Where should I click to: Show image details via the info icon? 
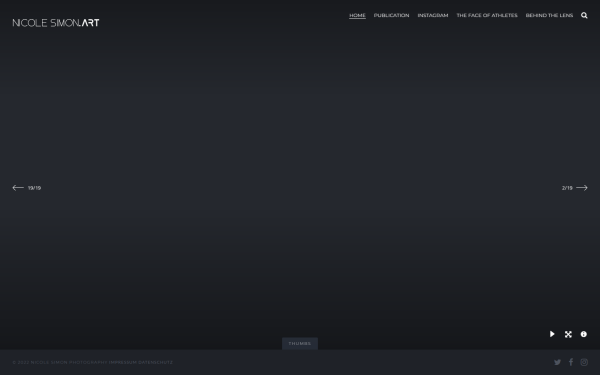[x=584, y=334]
